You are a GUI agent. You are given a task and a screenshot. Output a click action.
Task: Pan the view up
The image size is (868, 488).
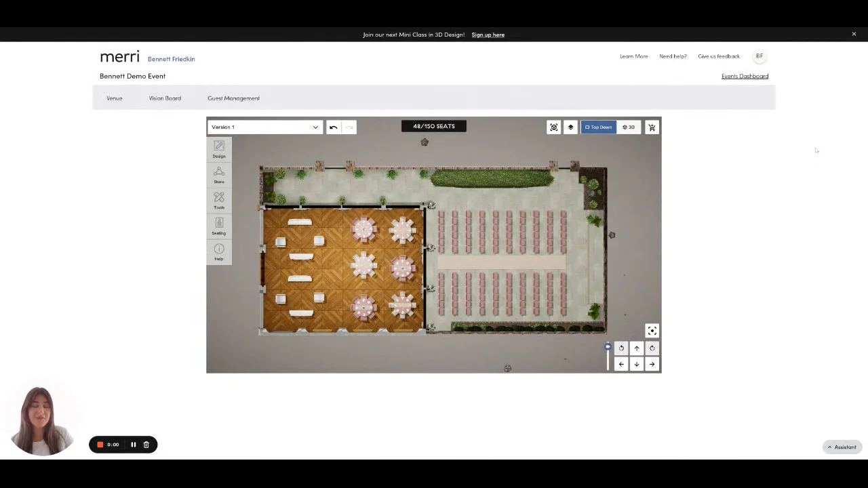point(637,348)
